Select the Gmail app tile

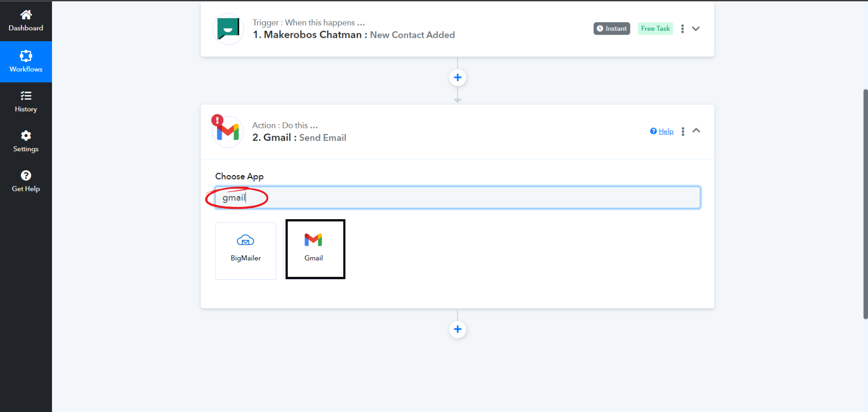pyautogui.click(x=315, y=249)
